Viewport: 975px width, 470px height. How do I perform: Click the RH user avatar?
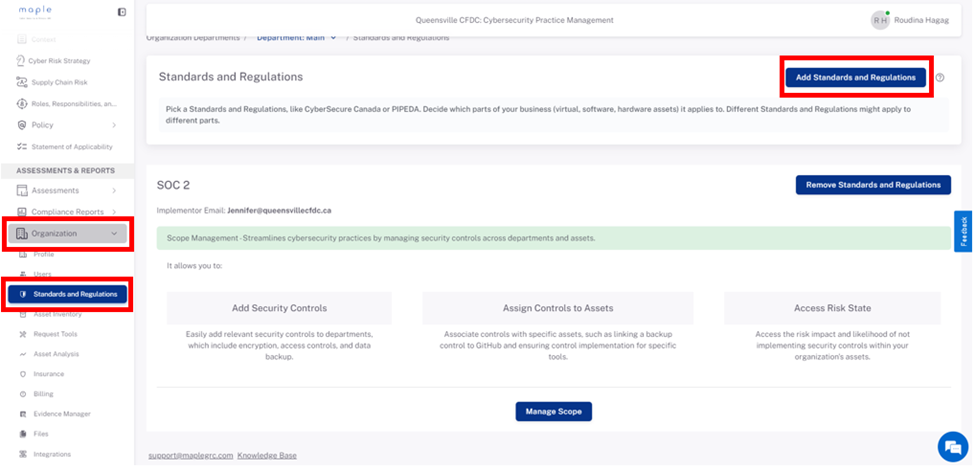880,20
